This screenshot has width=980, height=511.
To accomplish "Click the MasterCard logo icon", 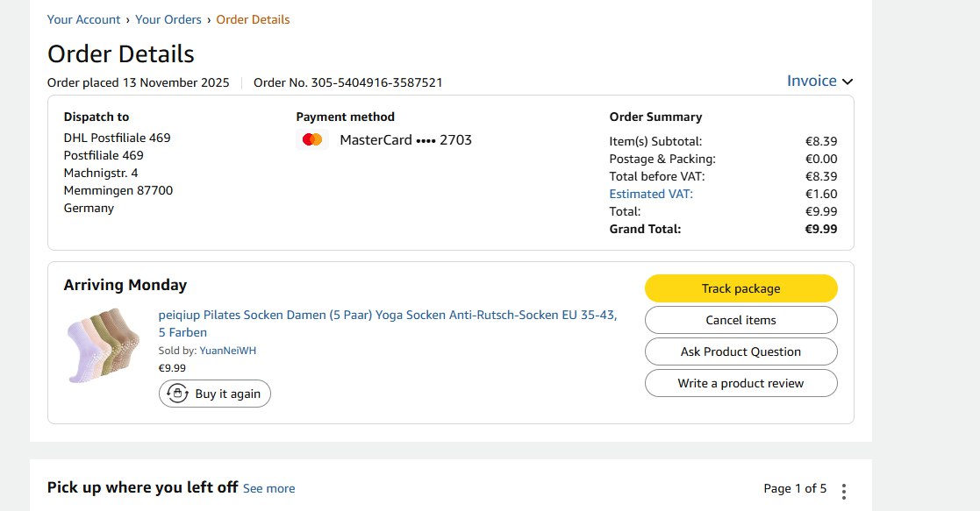I will tap(311, 139).
